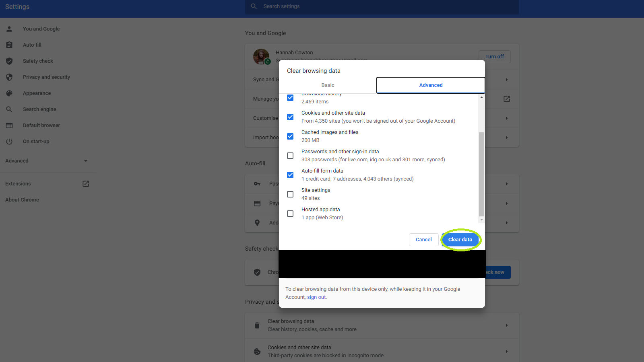Image resolution: width=644 pixels, height=362 pixels.
Task: Click the Clear browsing data trash icon
Action: click(x=257, y=325)
